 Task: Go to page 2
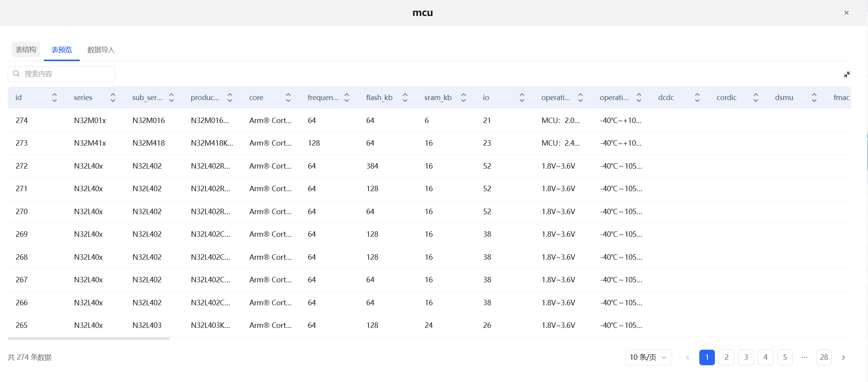click(726, 357)
